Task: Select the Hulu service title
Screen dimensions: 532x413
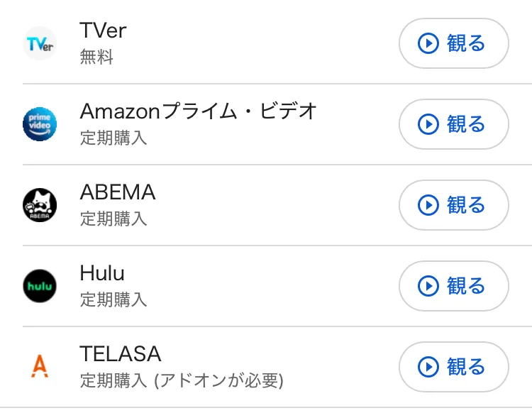Action: pyautogui.click(x=102, y=273)
